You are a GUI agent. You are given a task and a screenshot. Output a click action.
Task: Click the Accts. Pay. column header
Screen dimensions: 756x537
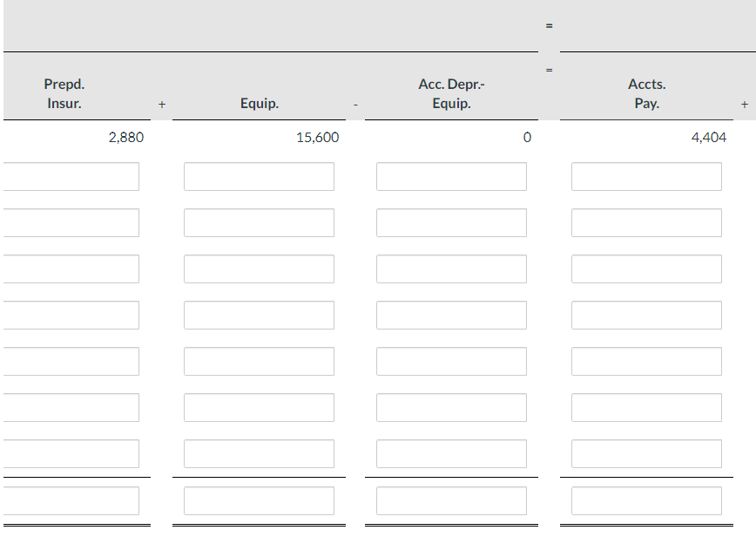646,93
